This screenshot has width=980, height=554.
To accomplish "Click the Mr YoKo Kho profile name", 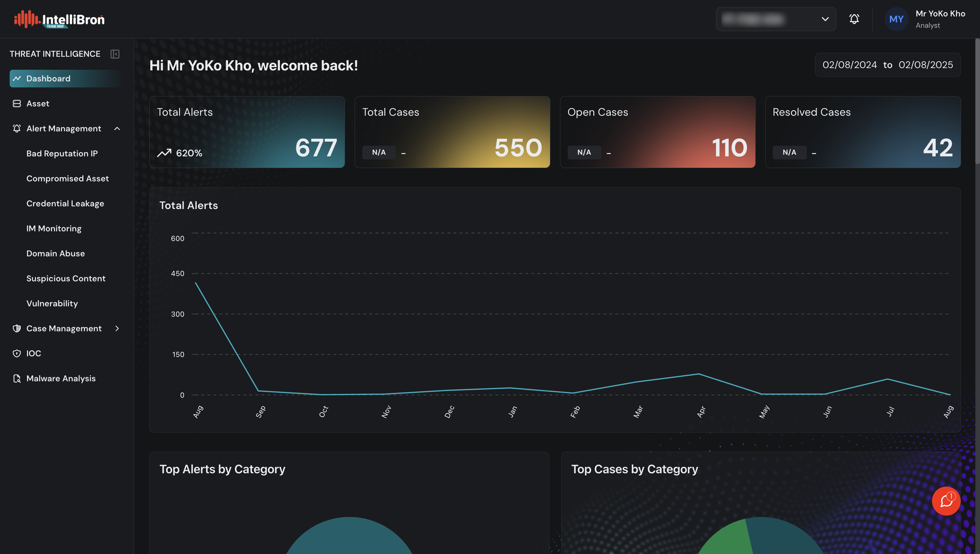I will tap(940, 14).
